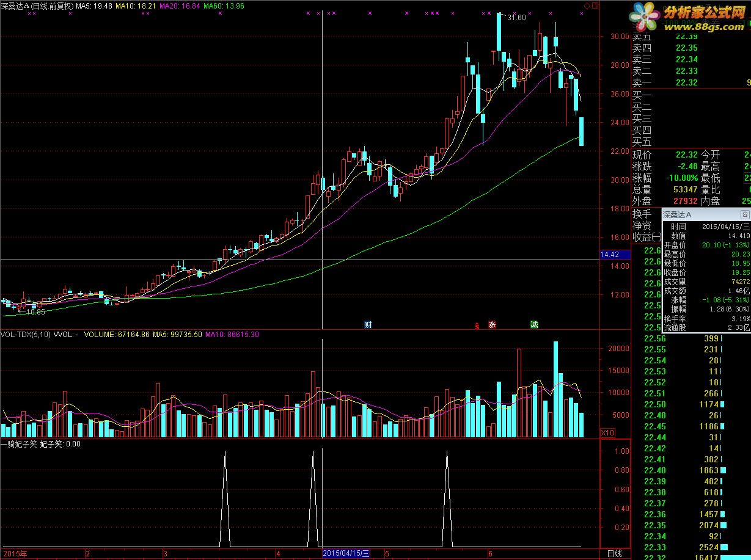Click the 净资 label in quote panel
Image resolution: width=751 pixels, height=560 pixels.
pos(642,225)
